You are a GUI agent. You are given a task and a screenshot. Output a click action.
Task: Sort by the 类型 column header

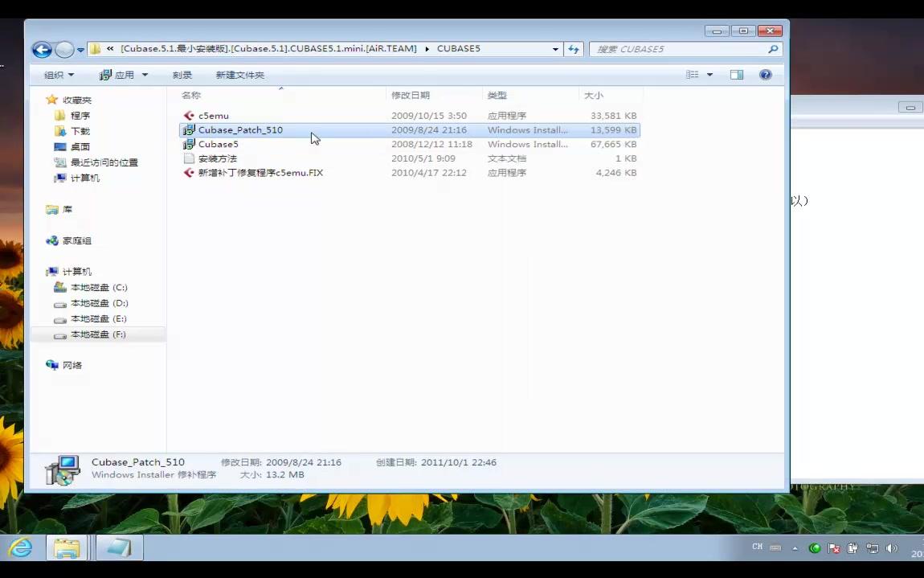pyautogui.click(x=497, y=95)
